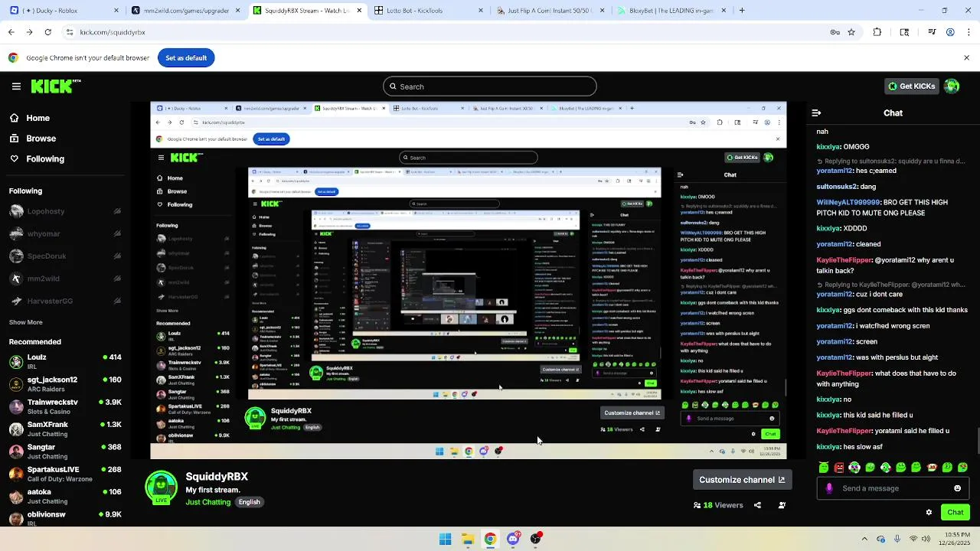The height and width of the screenshot is (551, 980).
Task: Open recommended channel Trainwreckstv
Action: coord(66,406)
